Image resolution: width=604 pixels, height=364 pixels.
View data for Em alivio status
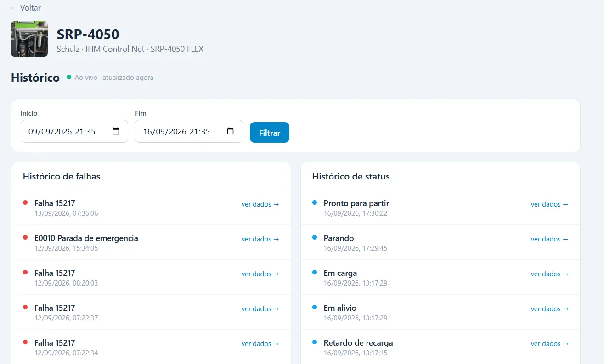click(550, 309)
